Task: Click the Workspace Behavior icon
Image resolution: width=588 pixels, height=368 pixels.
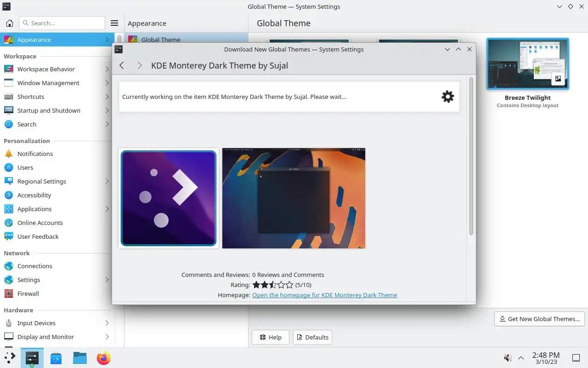Action: [x=9, y=69]
